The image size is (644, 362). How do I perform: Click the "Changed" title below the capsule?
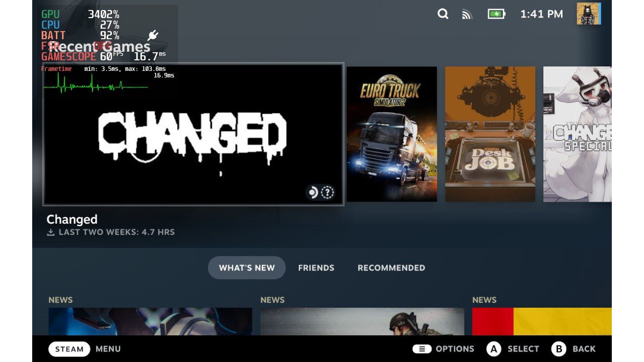[x=72, y=219]
